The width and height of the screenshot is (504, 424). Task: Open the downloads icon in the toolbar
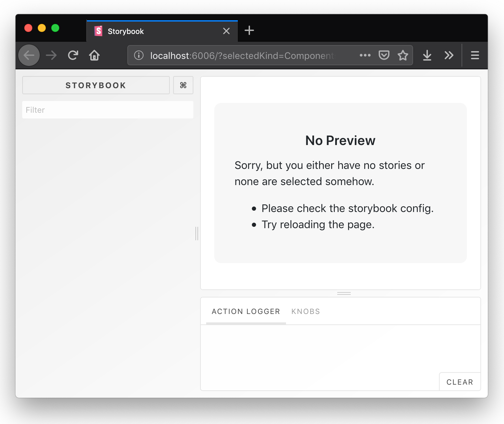427,55
